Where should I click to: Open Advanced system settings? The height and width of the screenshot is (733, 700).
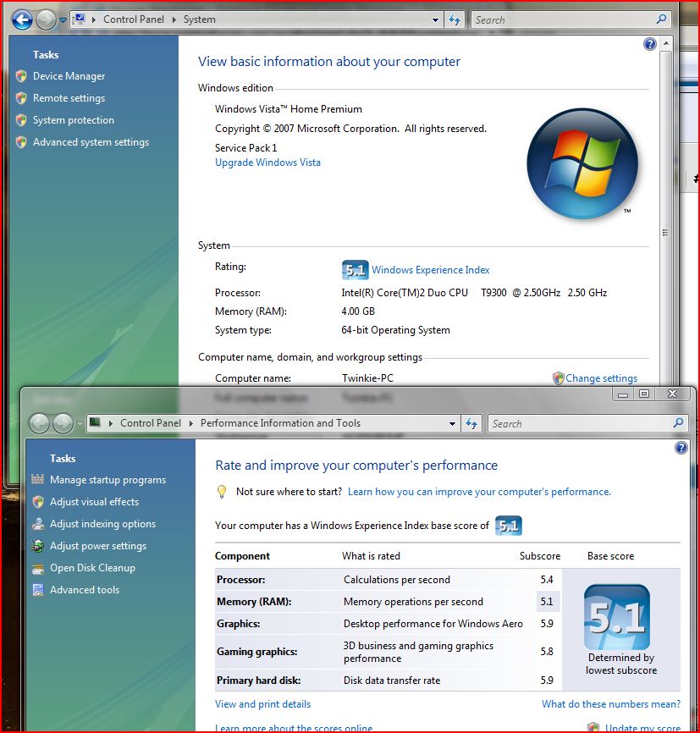point(91,142)
